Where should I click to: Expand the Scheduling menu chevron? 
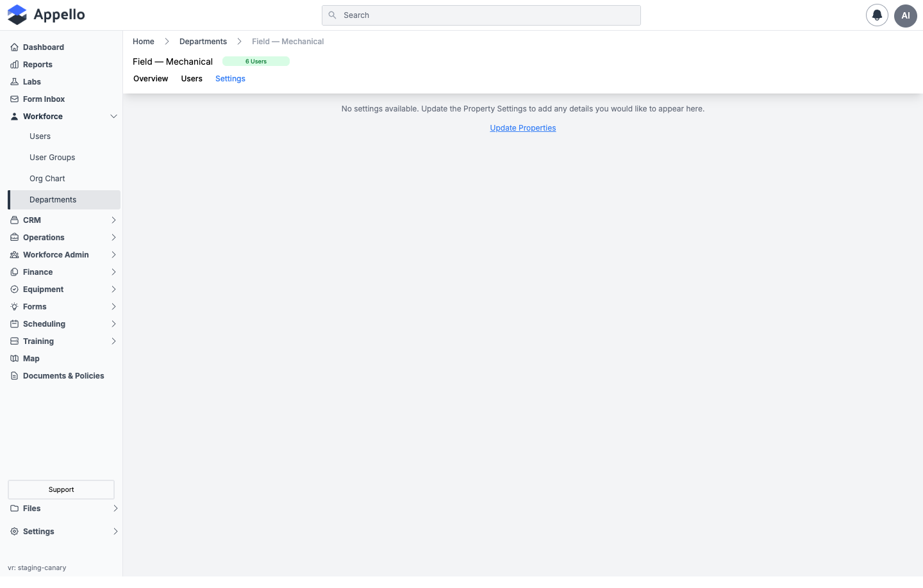click(113, 324)
